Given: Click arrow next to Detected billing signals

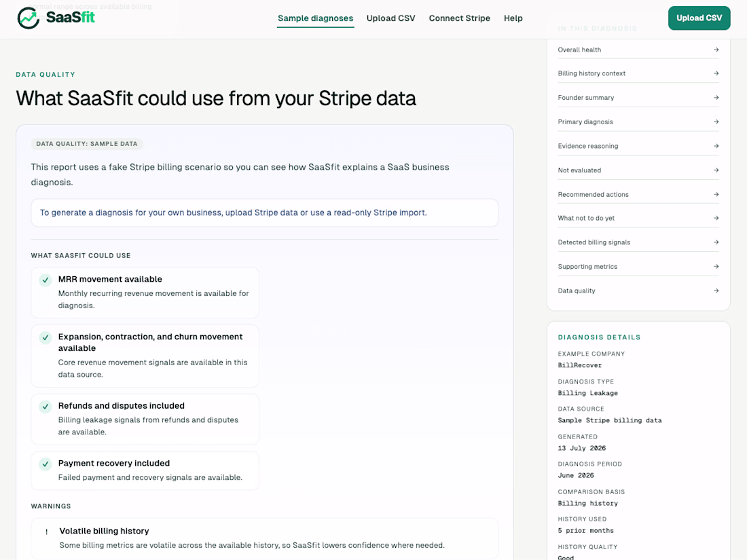Looking at the screenshot, I should (x=716, y=242).
